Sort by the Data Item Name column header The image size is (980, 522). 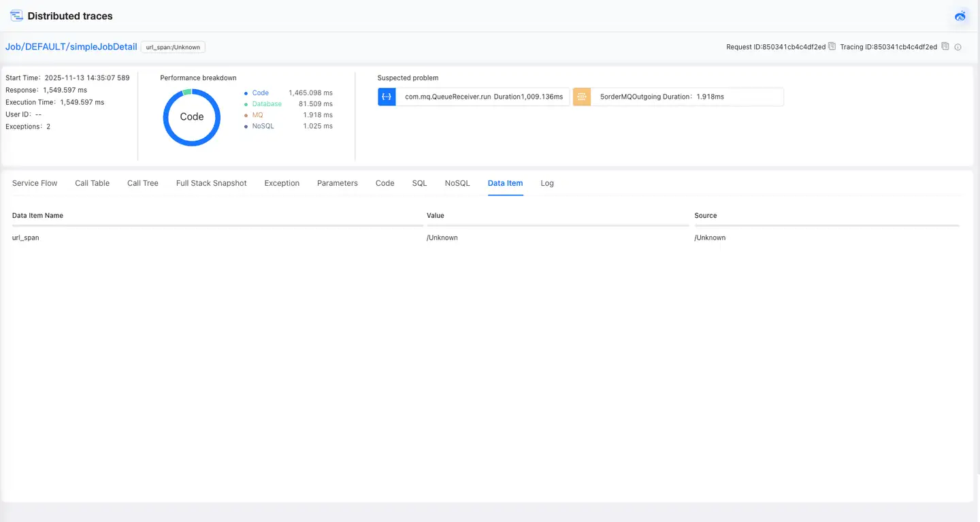[x=37, y=215]
